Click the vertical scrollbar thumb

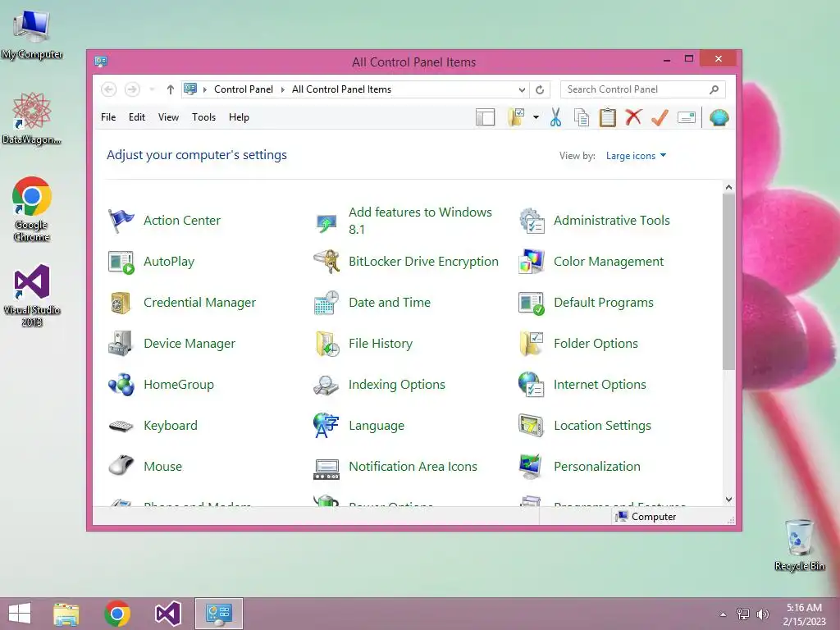point(728,282)
